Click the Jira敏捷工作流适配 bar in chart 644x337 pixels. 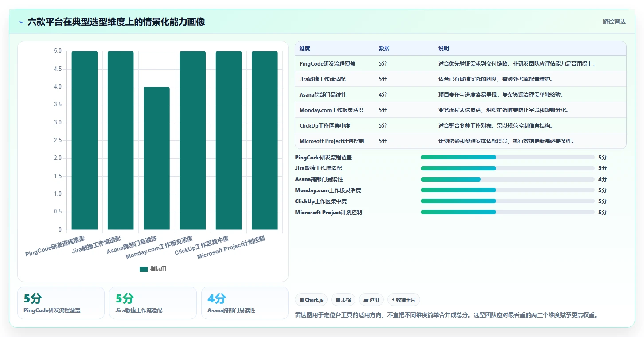(121, 140)
